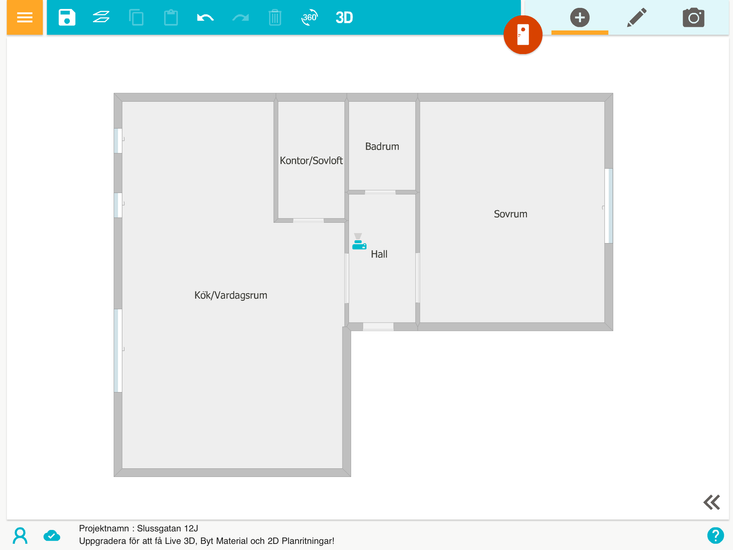Switch to 3D view
This screenshot has width=733, height=550.
pos(344,18)
